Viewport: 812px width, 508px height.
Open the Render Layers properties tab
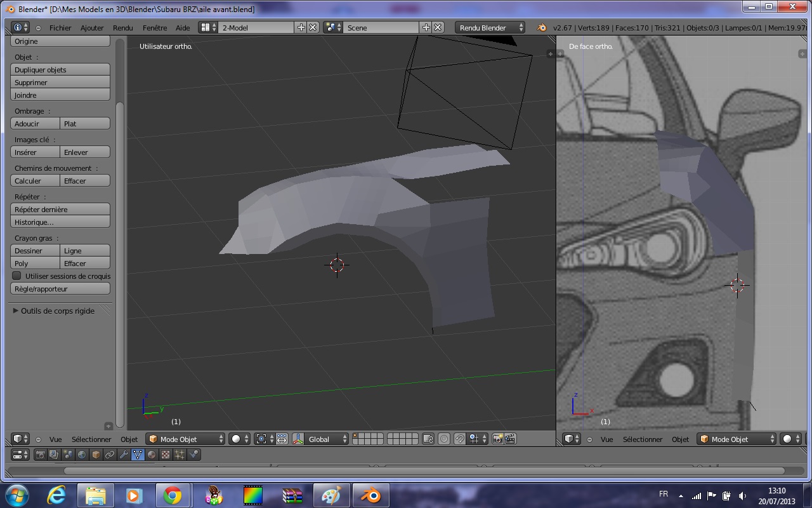(55, 455)
